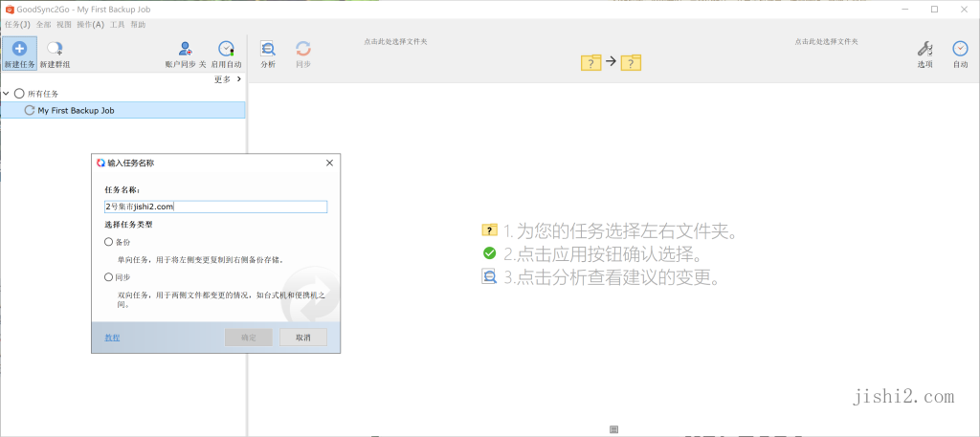Open 选项 wrench options icon
This screenshot has width=980, height=437.
point(925,49)
